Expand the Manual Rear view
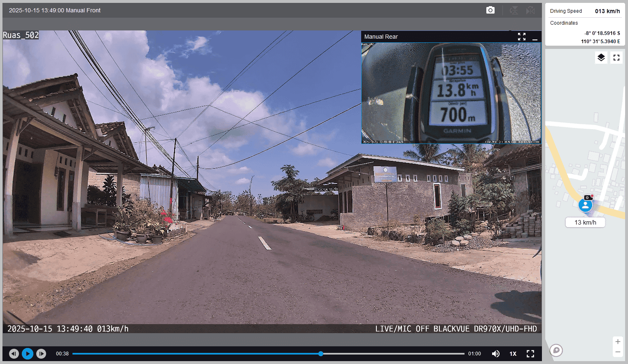628x364 pixels. click(x=522, y=37)
